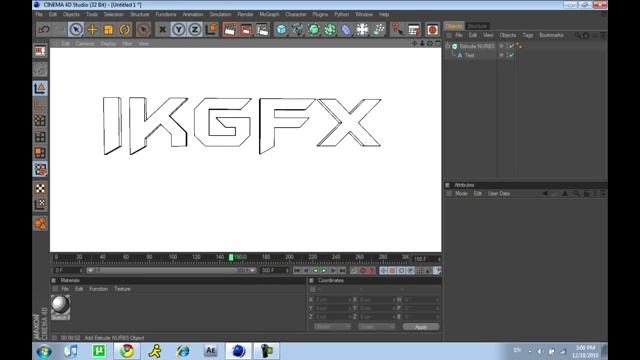The width and height of the screenshot is (640, 360).
Task: Toggle green checkmark for Text object
Action: [510, 55]
